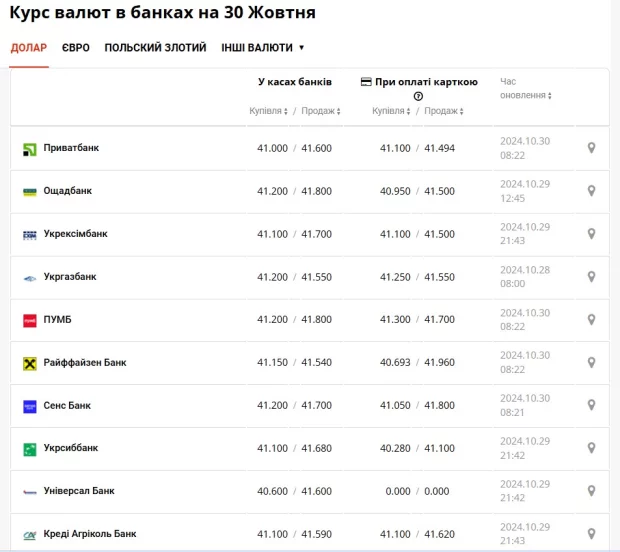Screen dimensions: 620x552
Task: Open map pin for Укрексімбанк row
Action: (x=591, y=234)
